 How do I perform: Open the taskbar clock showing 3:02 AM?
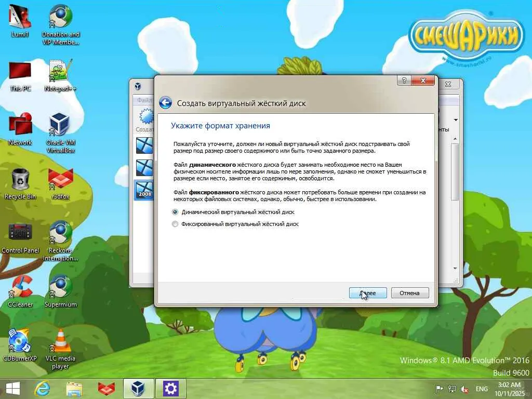(510, 389)
